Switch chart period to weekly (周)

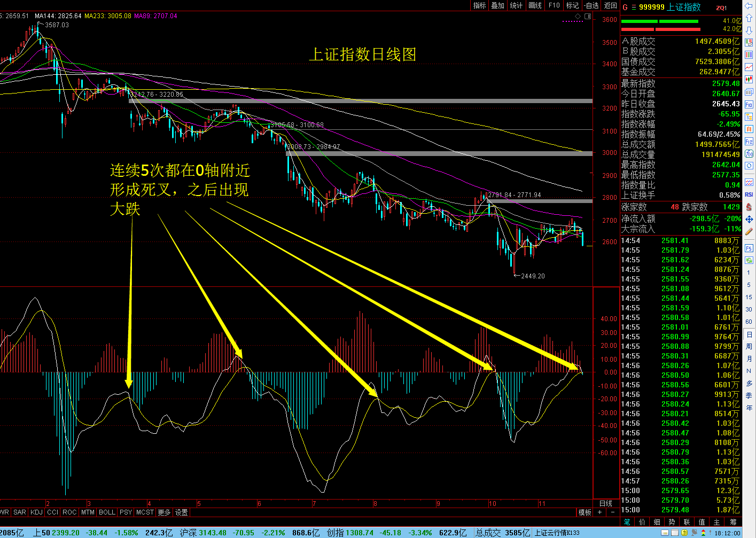(x=749, y=347)
